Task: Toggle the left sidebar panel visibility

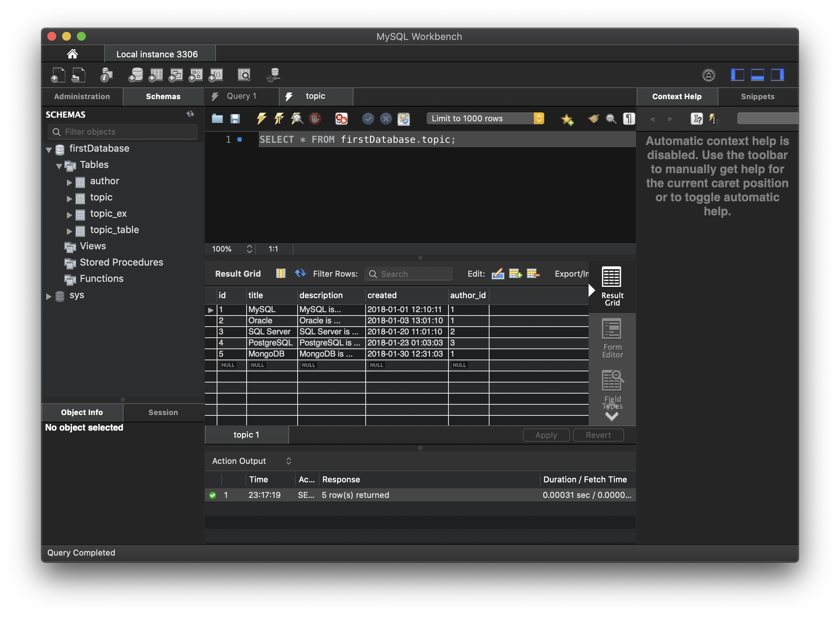Action: coord(737,75)
